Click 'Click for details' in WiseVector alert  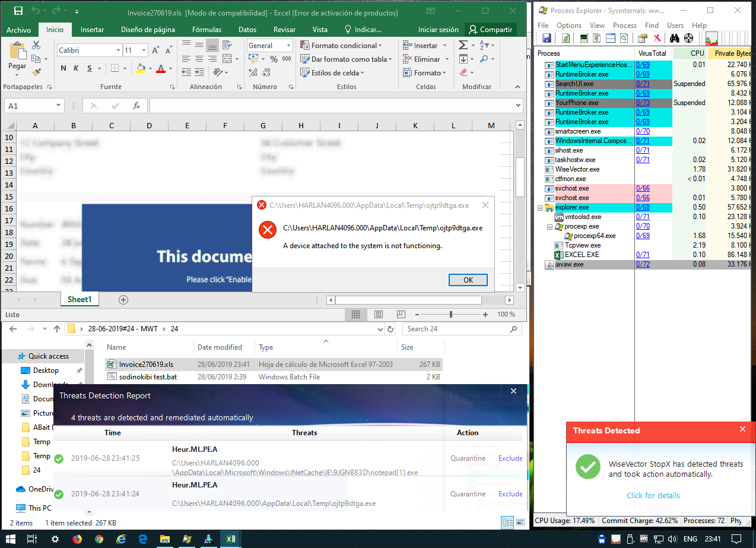(653, 495)
